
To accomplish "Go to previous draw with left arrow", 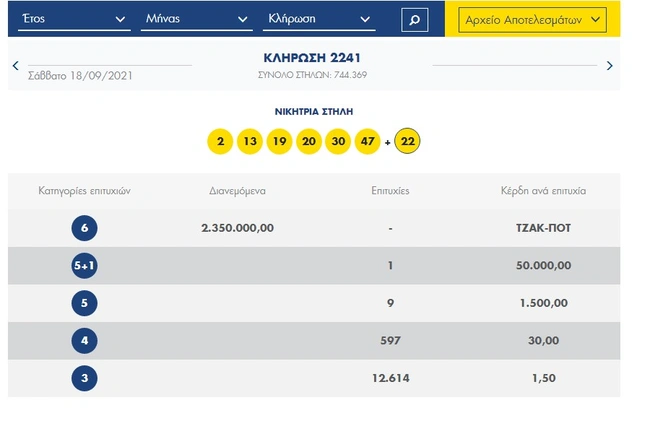I will 16,65.
